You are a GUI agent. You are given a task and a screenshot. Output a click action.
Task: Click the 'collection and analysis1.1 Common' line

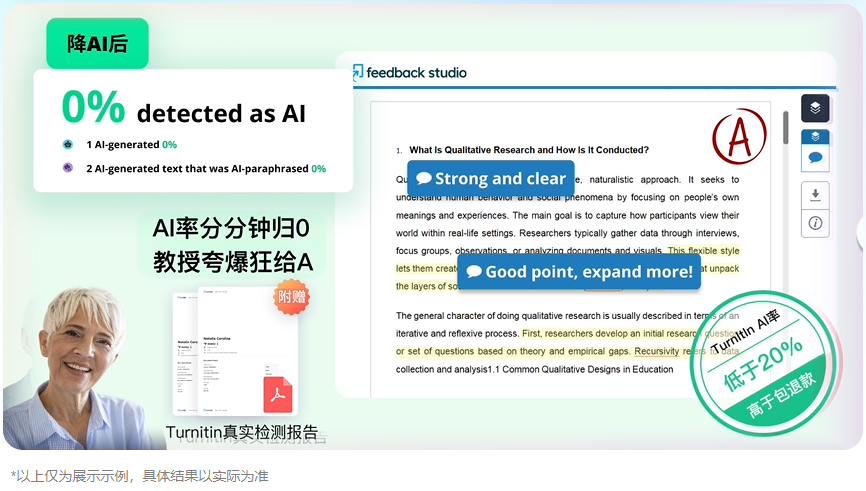[534, 369]
